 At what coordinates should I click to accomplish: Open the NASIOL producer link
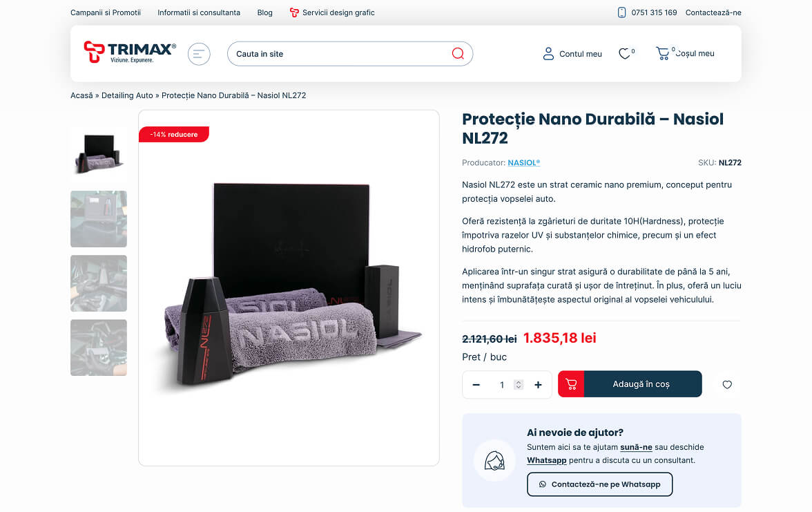click(523, 163)
